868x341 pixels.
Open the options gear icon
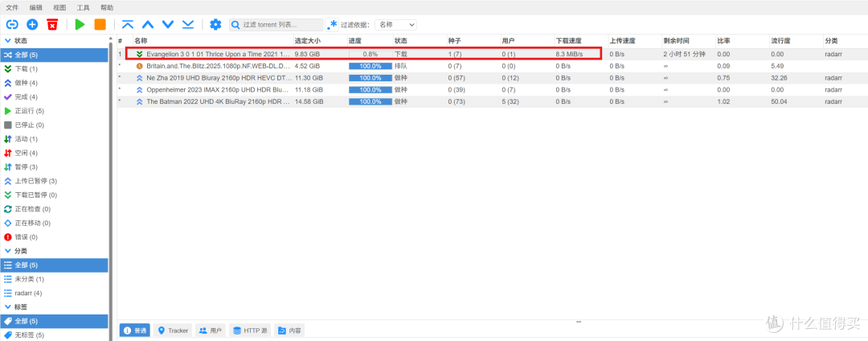click(x=215, y=24)
